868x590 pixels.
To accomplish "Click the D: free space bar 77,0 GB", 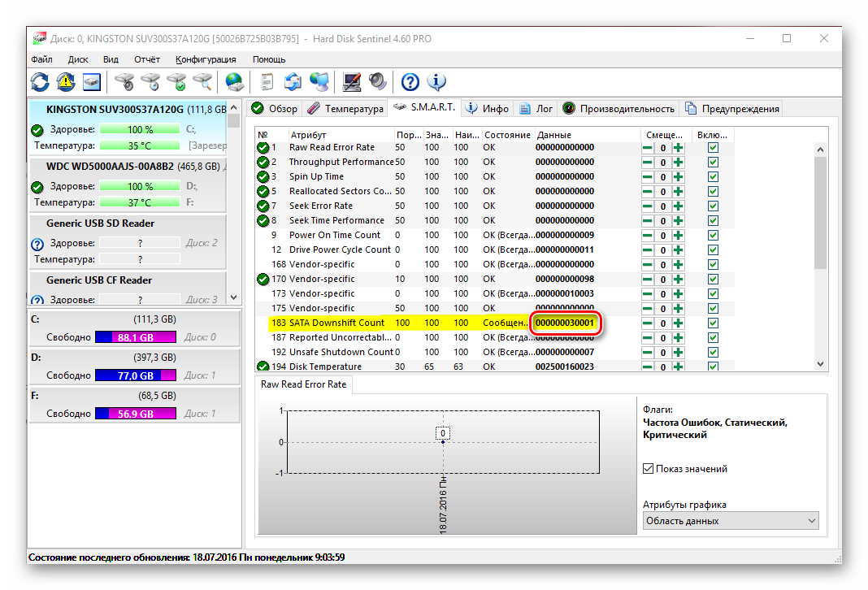I will pyautogui.click(x=136, y=375).
